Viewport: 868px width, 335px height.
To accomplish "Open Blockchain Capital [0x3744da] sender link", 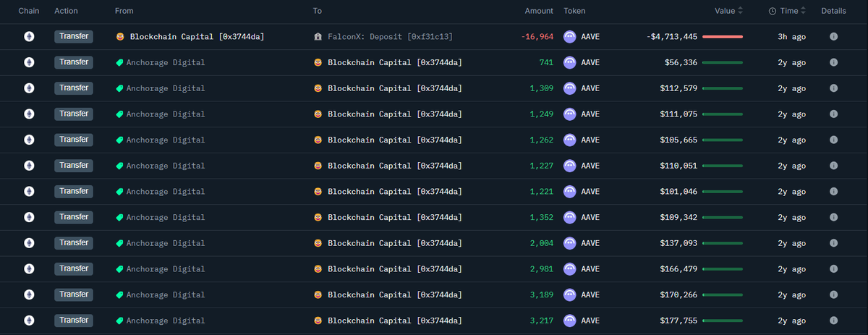I will (197, 36).
